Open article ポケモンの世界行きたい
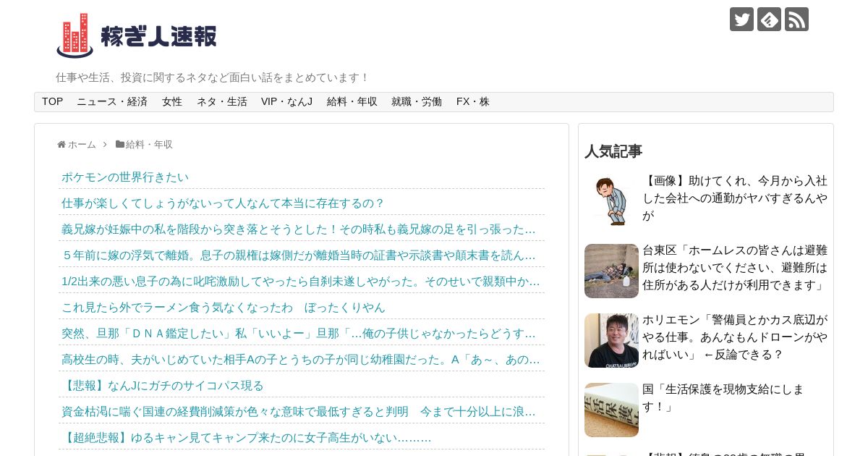868x456 pixels. click(x=125, y=177)
